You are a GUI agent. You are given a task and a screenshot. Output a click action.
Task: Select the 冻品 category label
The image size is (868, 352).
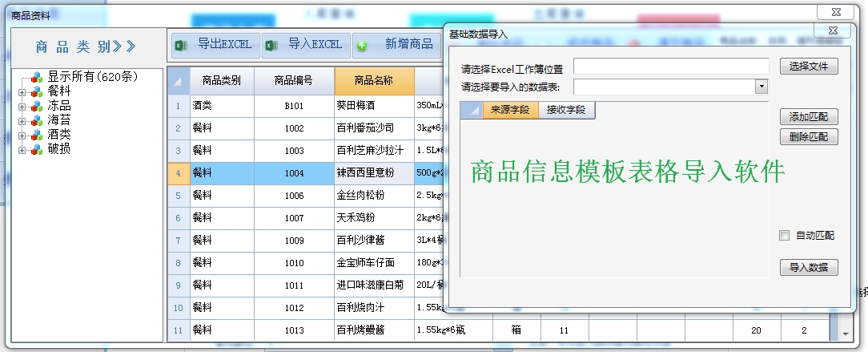[x=59, y=106]
